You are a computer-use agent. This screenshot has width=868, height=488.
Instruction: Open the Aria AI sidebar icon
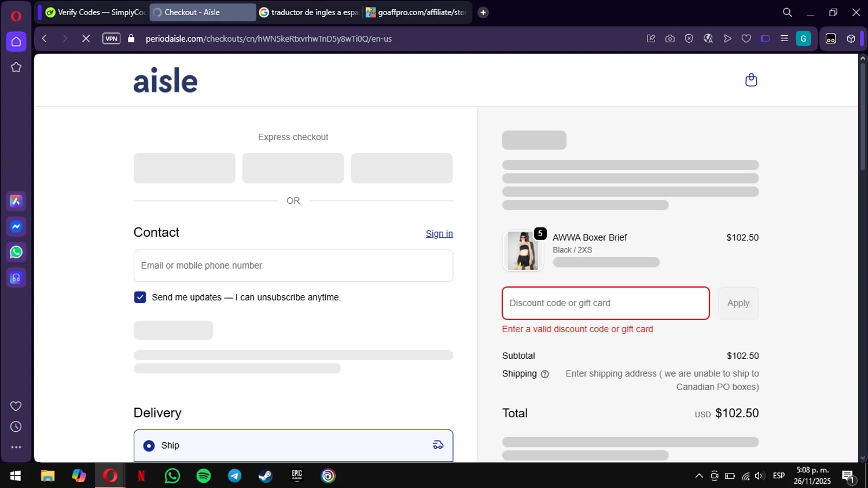16,201
